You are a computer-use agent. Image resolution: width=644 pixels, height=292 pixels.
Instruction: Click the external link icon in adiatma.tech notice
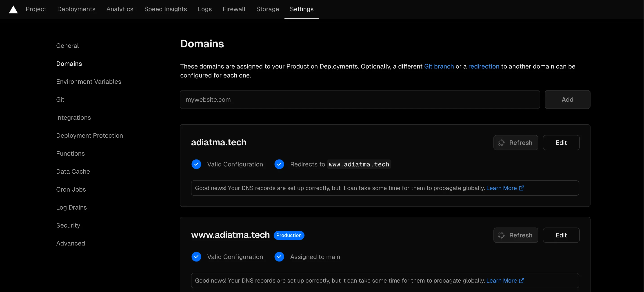coord(521,188)
